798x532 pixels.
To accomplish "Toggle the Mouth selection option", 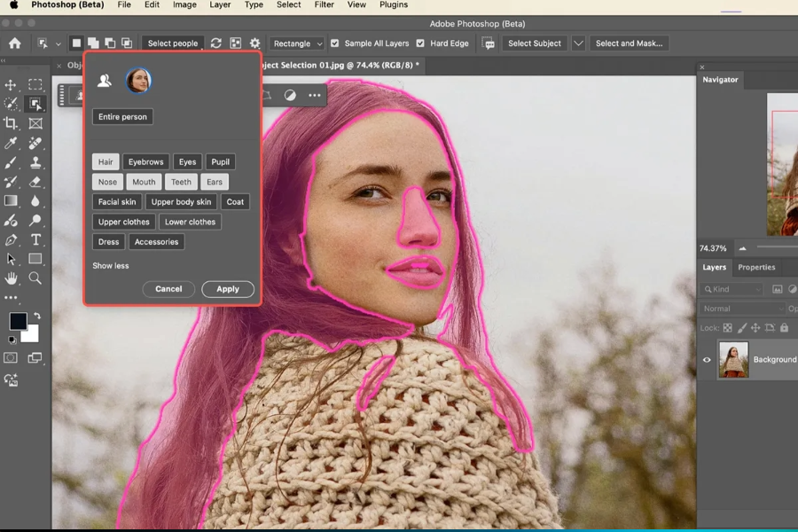I will pos(144,182).
